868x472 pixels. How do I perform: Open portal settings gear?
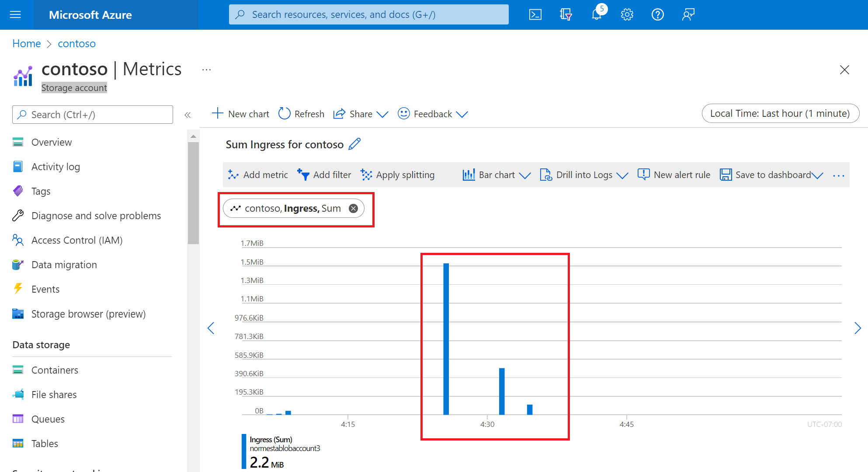tap(627, 15)
